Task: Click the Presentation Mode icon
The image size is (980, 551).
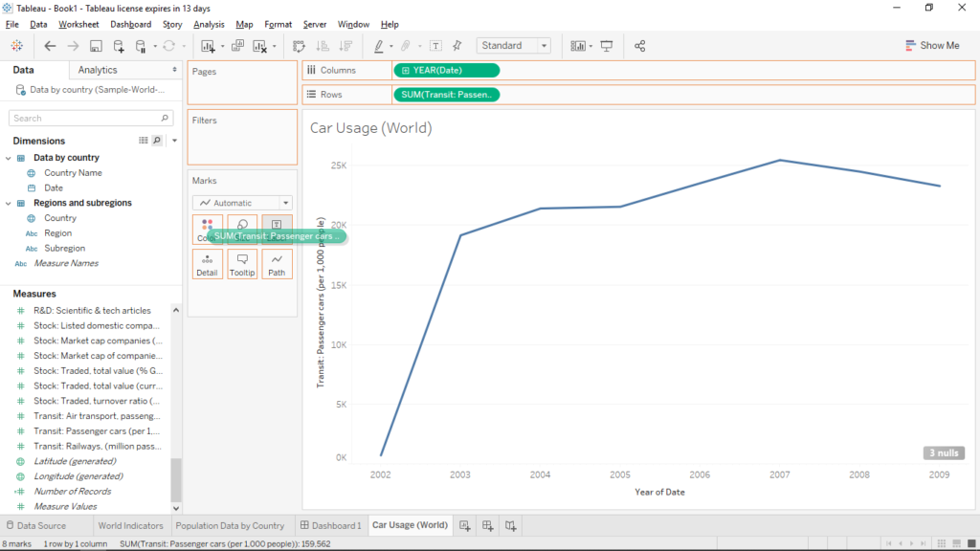Action: [606, 45]
